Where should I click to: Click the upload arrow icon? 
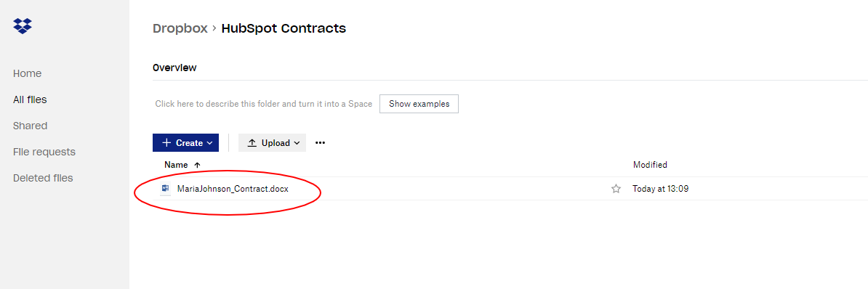tap(252, 142)
